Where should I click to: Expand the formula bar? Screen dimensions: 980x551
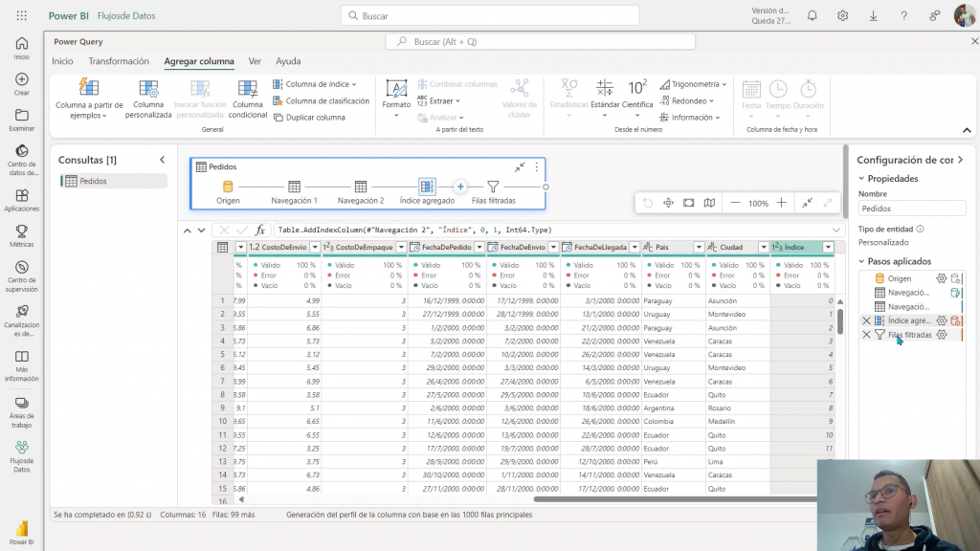(835, 230)
